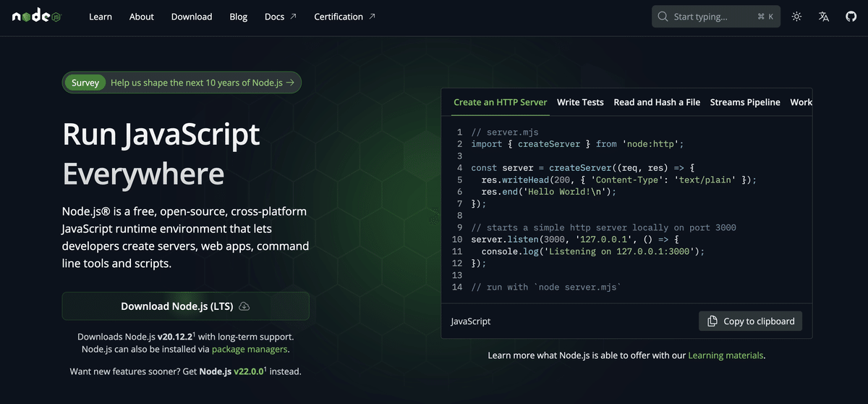Select the Create an HTTP Server tab

(x=500, y=102)
